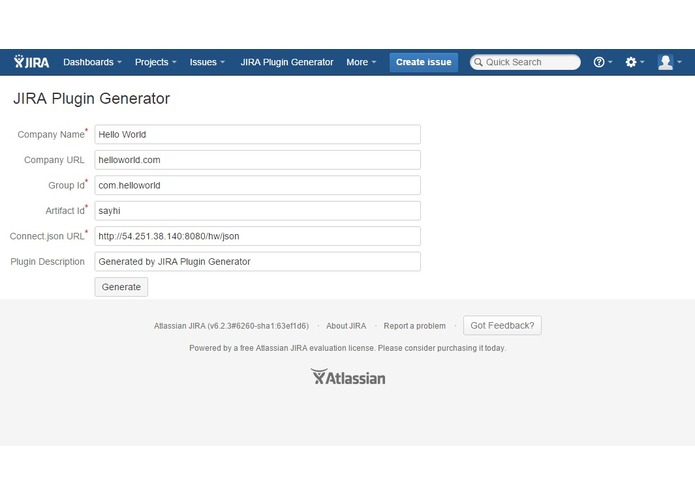Open the JIRA Plugin Generator menu item
This screenshot has height=494, width=695.
(x=287, y=62)
